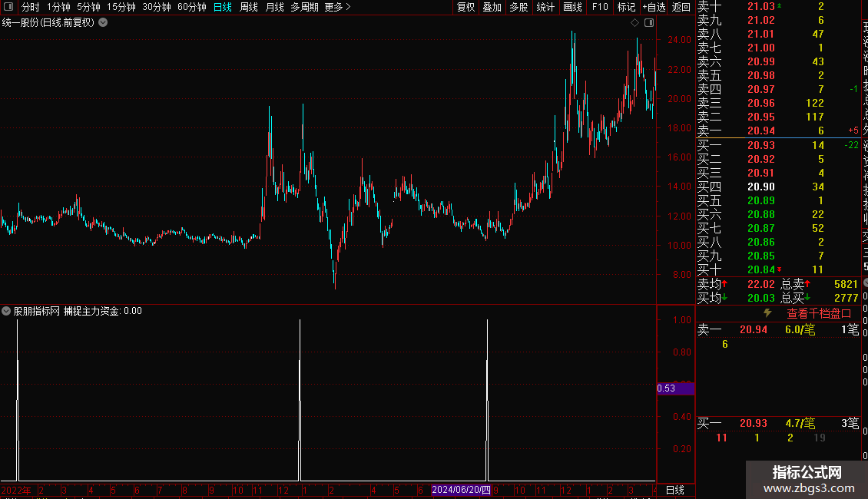Image resolution: width=868 pixels, height=499 pixels.
Task: Open the 复权 adjustment option
Action: [x=465, y=7]
